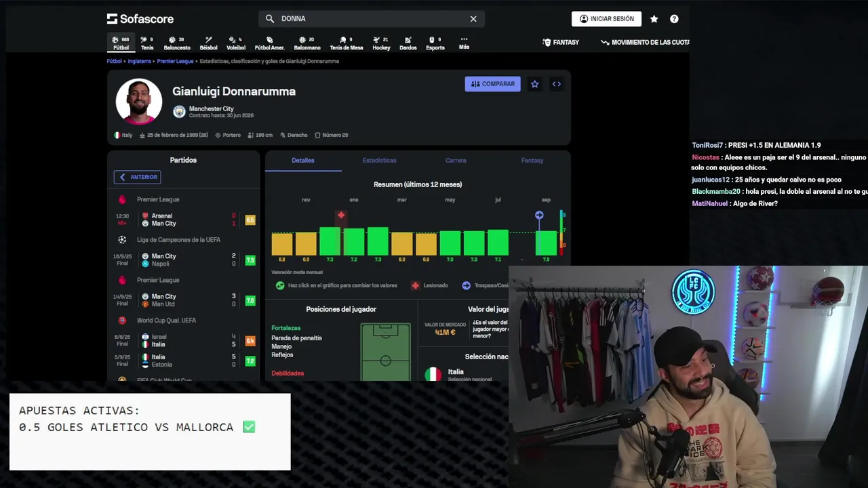Follow the Premier League breadcrumb link
The image size is (868, 488).
(175, 61)
